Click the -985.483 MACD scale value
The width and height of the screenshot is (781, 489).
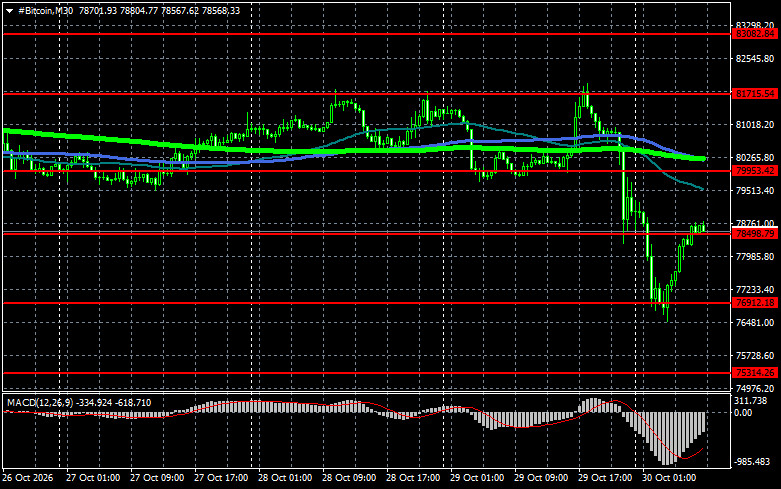(x=752, y=462)
